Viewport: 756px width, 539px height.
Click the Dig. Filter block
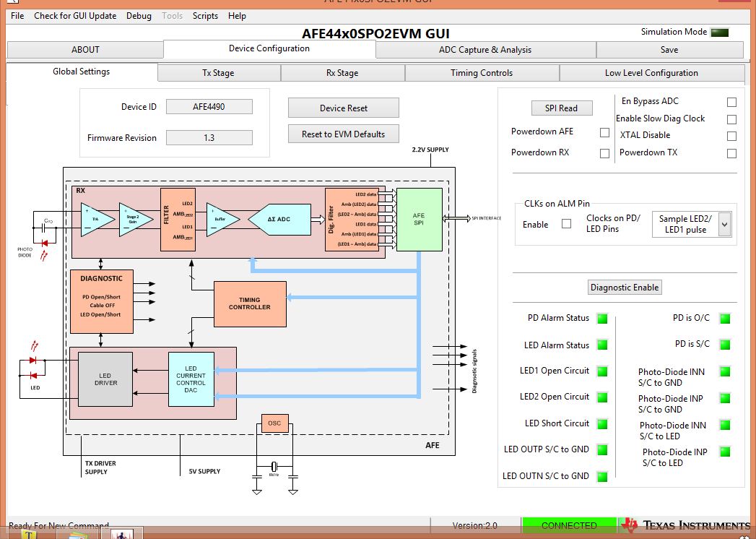click(352, 220)
